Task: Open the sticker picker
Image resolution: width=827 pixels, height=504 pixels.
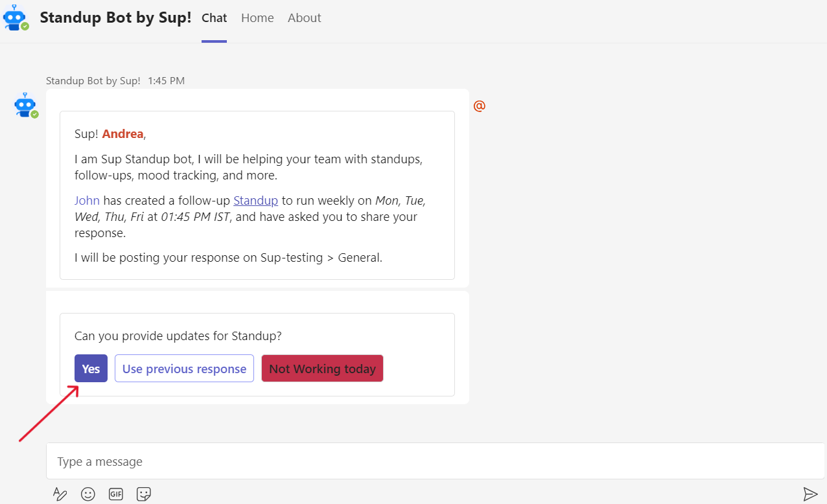Action: 143,494
